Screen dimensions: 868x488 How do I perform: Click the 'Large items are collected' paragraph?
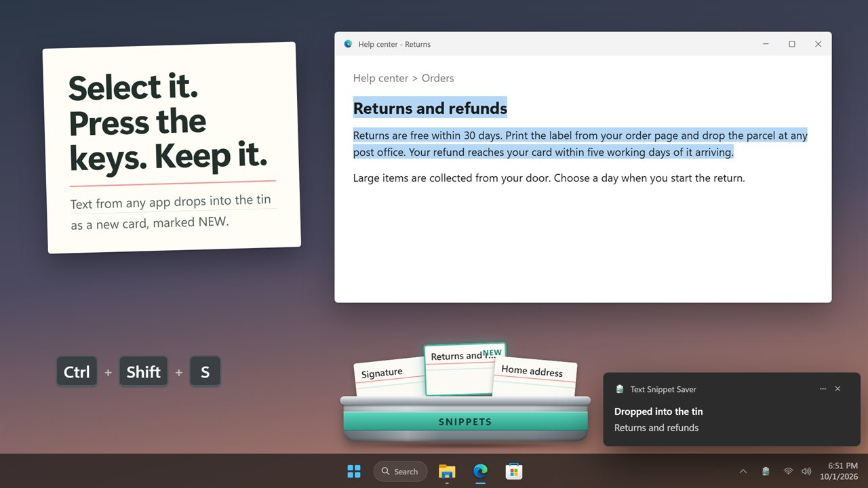click(549, 178)
